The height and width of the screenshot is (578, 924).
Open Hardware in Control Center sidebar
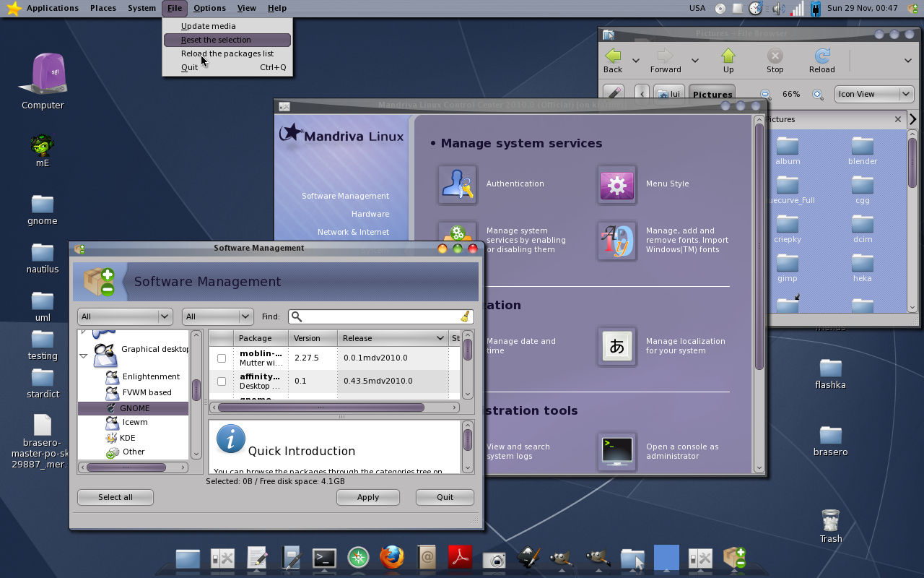[x=370, y=214]
